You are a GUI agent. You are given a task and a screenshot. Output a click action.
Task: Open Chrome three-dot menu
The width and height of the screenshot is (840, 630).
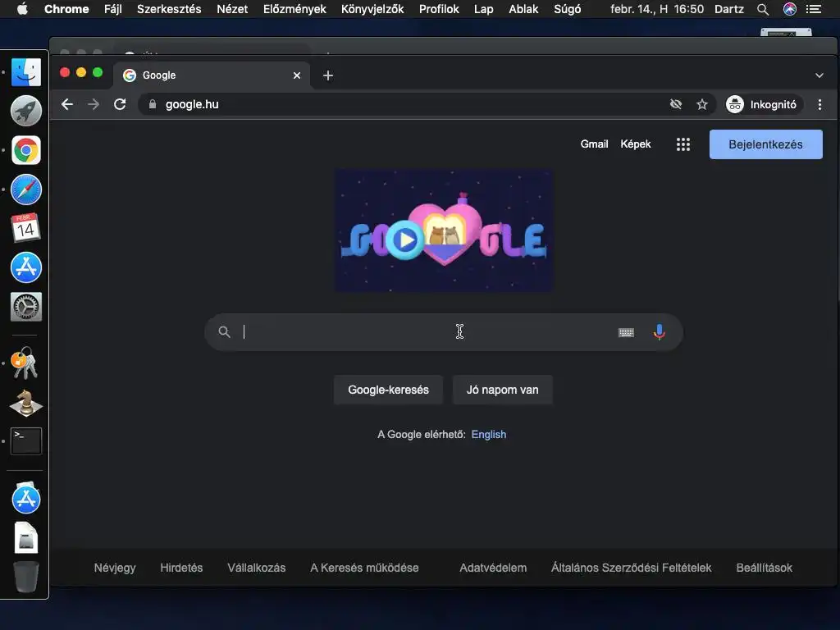coord(819,104)
